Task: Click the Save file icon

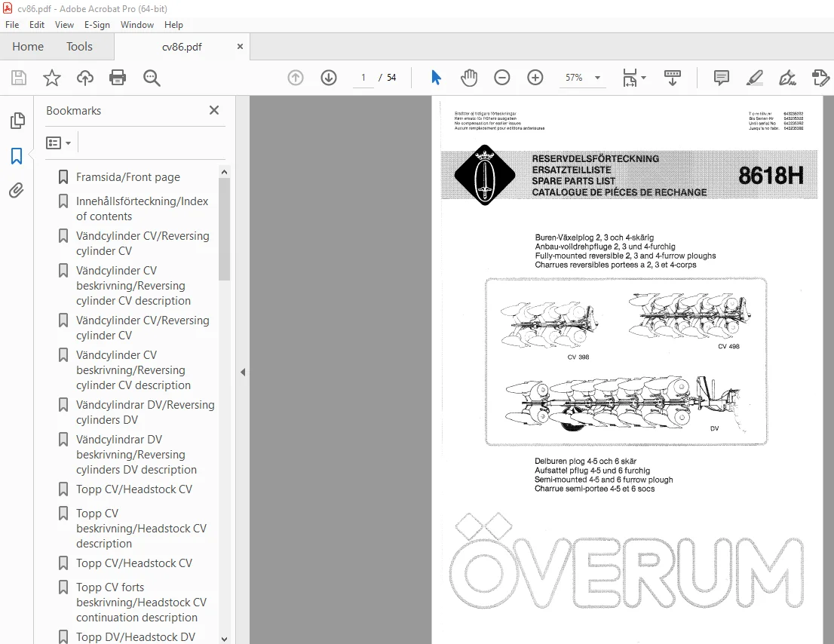Action: tap(19, 78)
